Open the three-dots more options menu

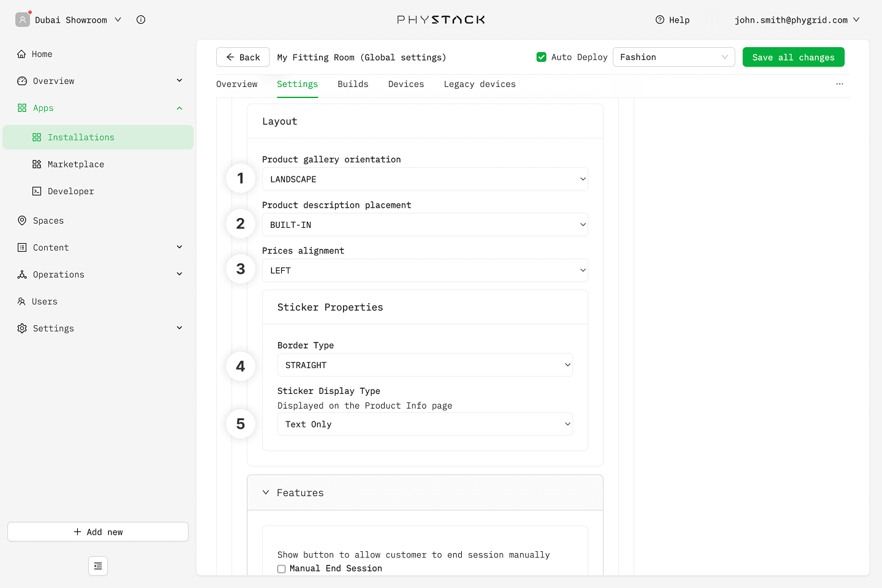point(840,84)
